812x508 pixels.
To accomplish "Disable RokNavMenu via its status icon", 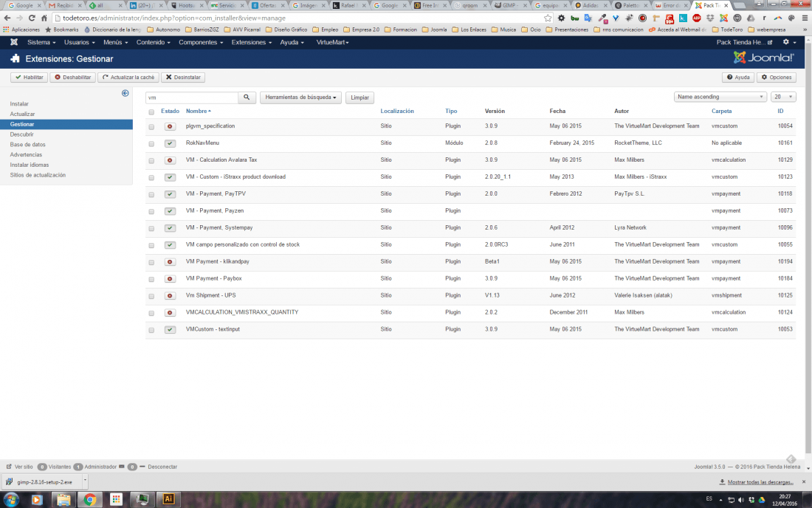I will click(x=170, y=143).
